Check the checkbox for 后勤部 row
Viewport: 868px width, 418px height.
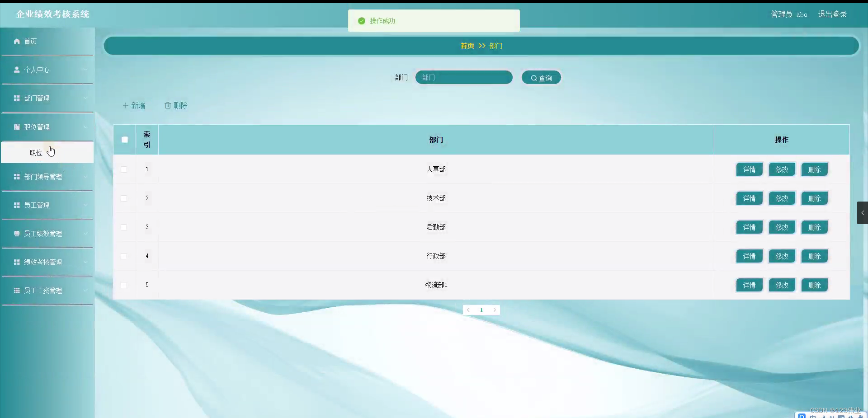tap(124, 227)
